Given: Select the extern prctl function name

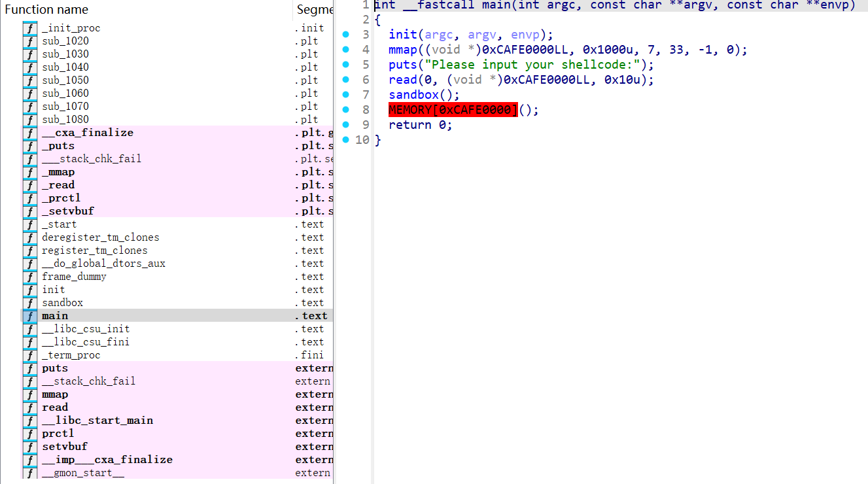Looking at the screenshot, I should [x=58, y=434].
